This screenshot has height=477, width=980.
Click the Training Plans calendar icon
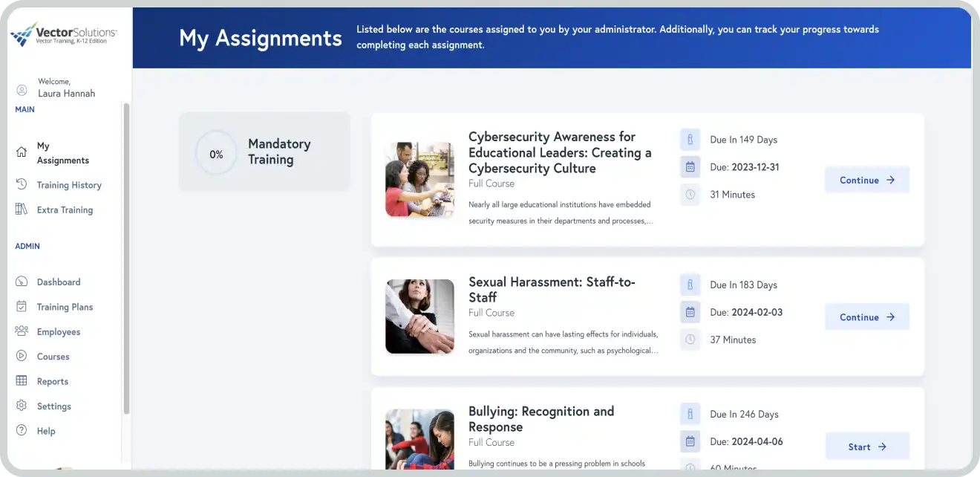pos(22,307)
